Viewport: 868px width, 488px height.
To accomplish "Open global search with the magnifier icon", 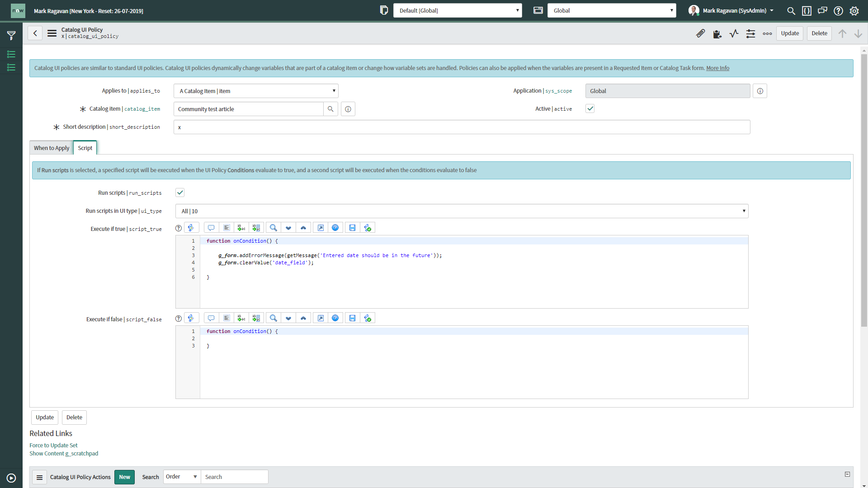I will tap(791, 10).
